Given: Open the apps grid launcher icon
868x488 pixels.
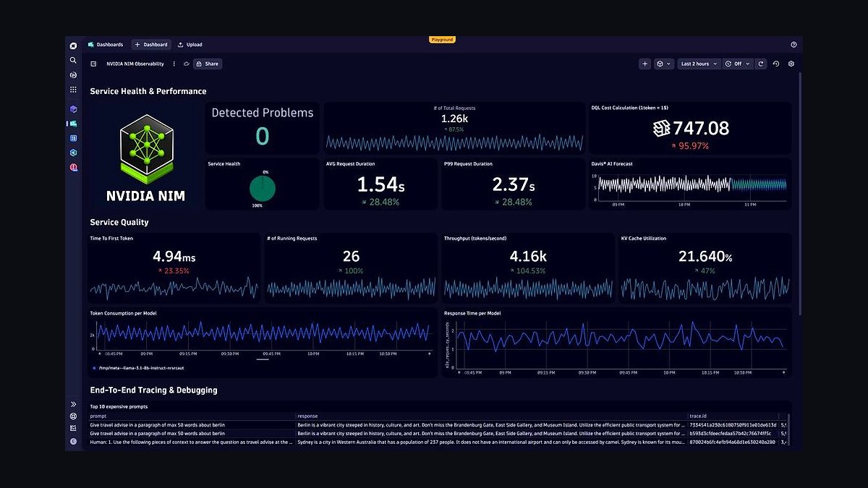Looking at the screenshot, I should click(73, 90).
